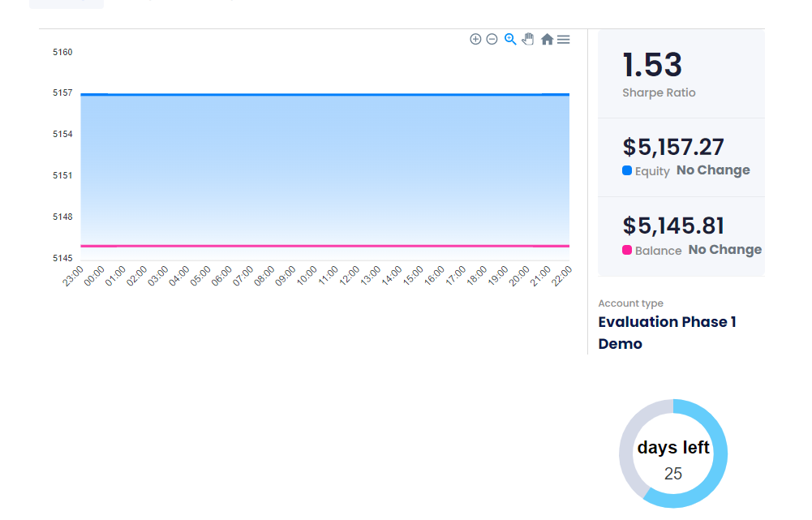This screenshot has width=812, height=520.
Task: Select the magnifier selection zoom tool
Action: point(510,40)
